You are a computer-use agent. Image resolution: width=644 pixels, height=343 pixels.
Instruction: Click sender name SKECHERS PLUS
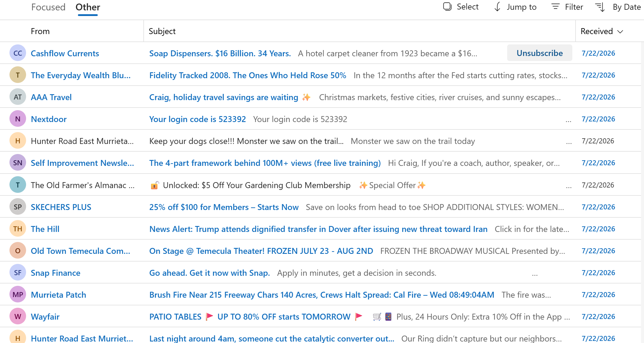pyautogui.click(x=61, y=207)
